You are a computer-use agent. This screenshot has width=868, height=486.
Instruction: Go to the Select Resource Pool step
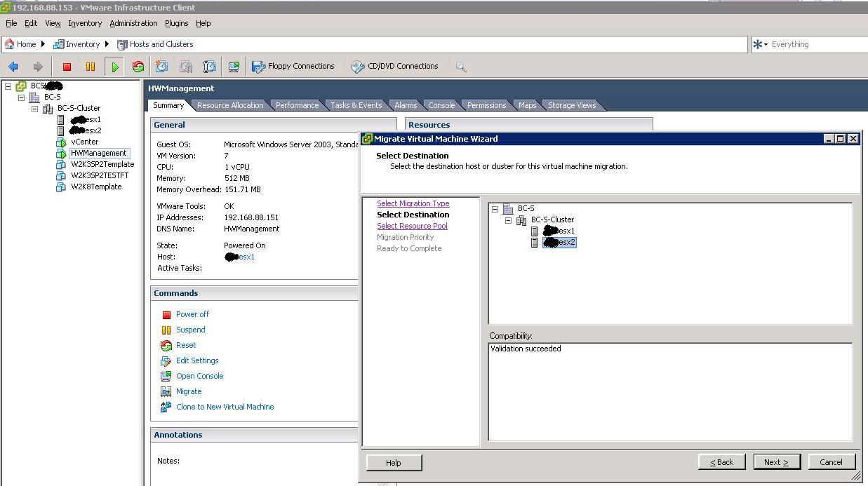point(412,226)
